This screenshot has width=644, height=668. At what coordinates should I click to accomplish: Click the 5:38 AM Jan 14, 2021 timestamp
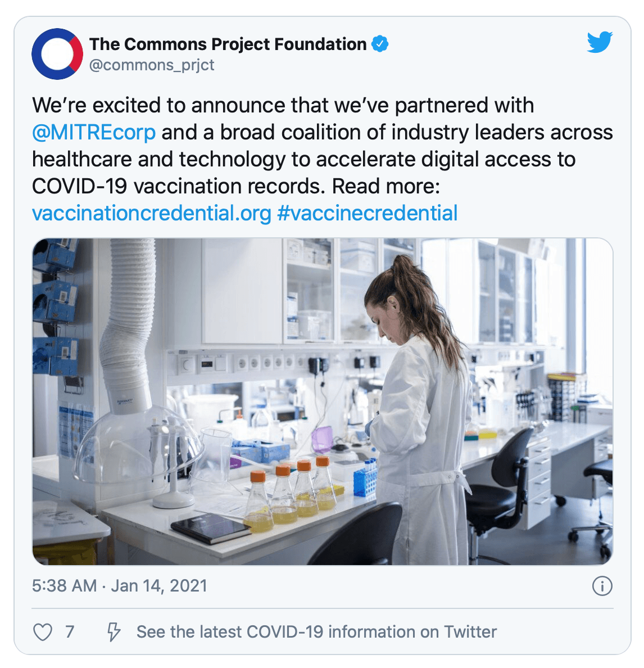(120, 586)
